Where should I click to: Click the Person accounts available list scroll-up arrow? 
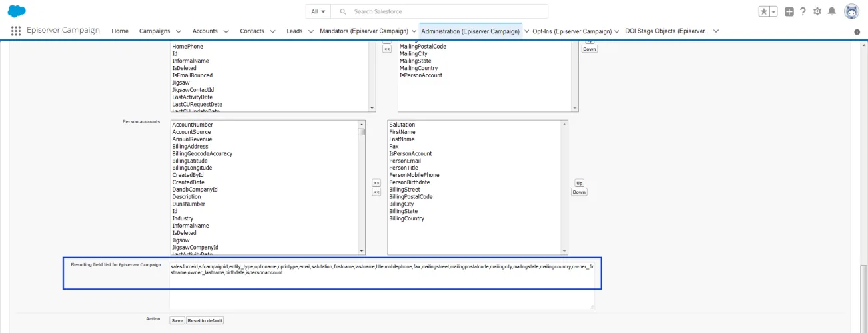coord(362,124)
